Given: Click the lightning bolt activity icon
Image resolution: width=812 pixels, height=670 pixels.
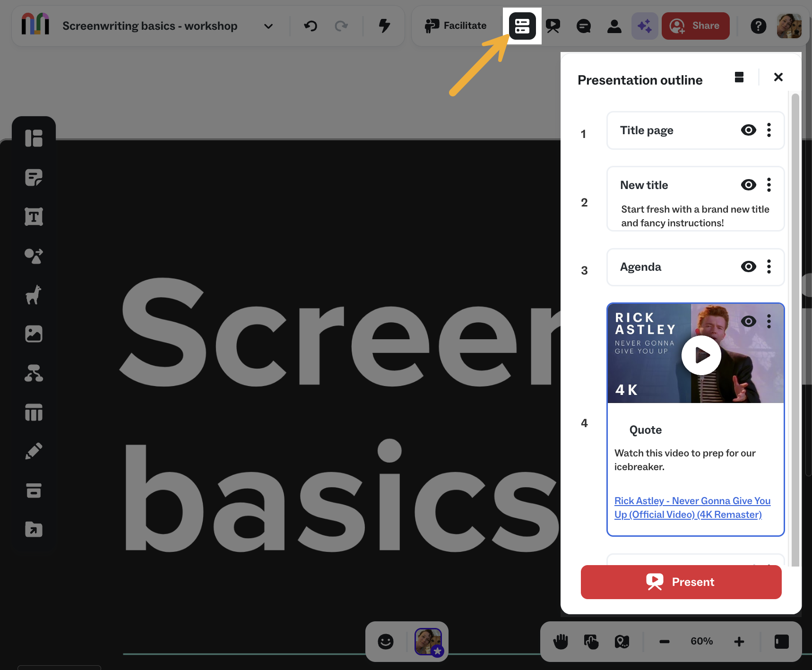Looking at the screenshot, I should pyautogui.click(x=385, y=26).
